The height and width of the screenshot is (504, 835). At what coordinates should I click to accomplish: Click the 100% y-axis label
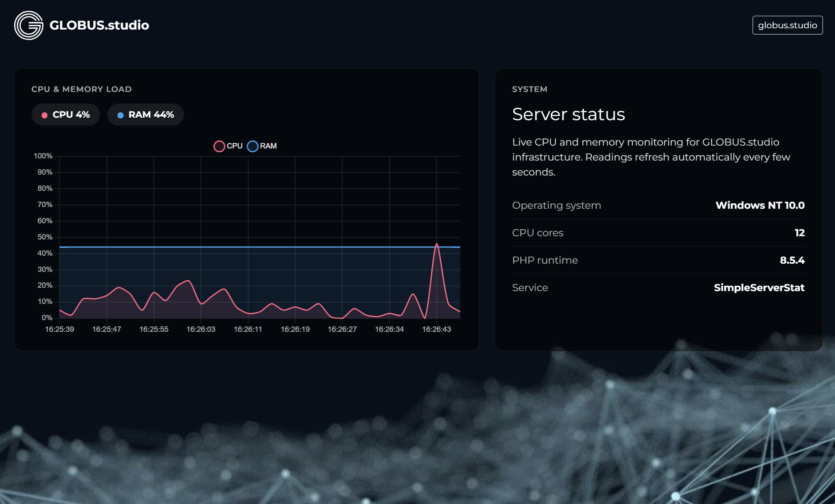[x=43, y=156]
